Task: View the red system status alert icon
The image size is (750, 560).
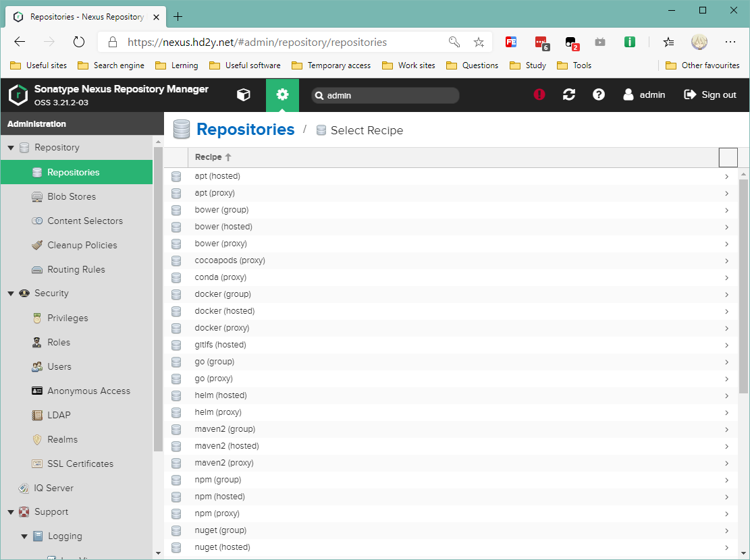Action: point(539,94)
